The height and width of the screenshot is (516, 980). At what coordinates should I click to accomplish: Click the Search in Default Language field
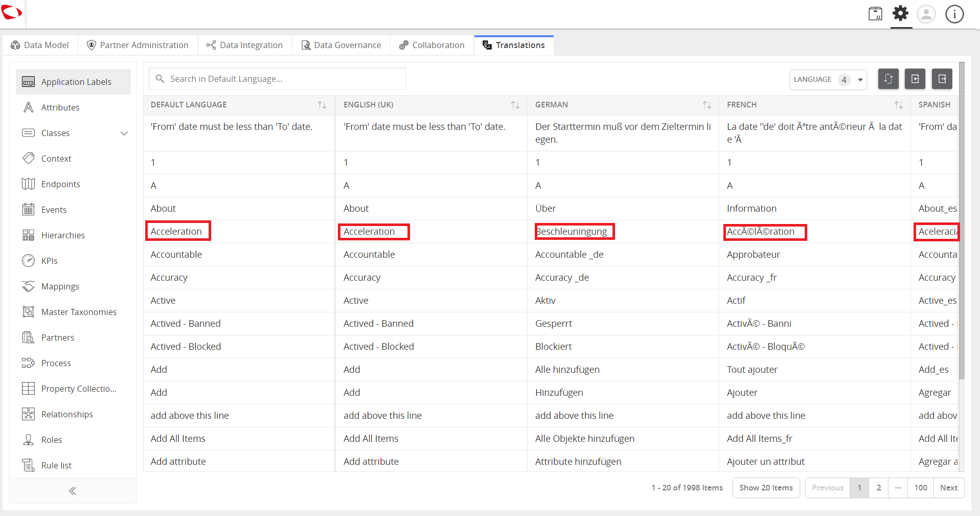pos(278,79)
